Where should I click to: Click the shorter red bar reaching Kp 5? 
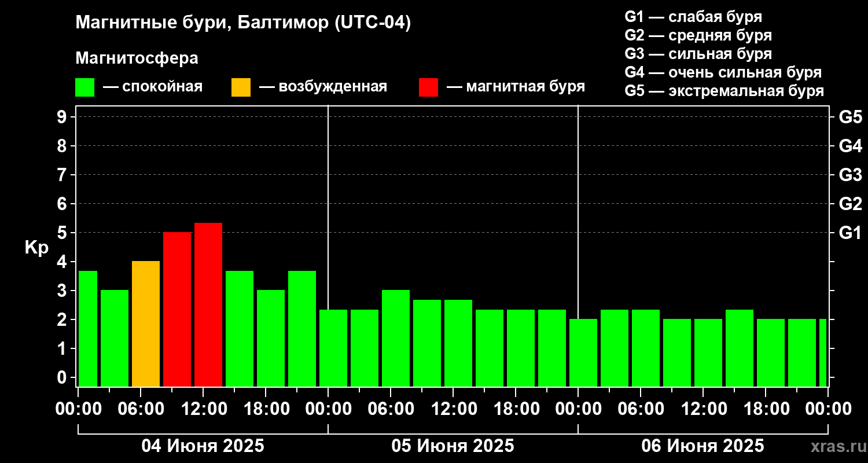[177, 309]
